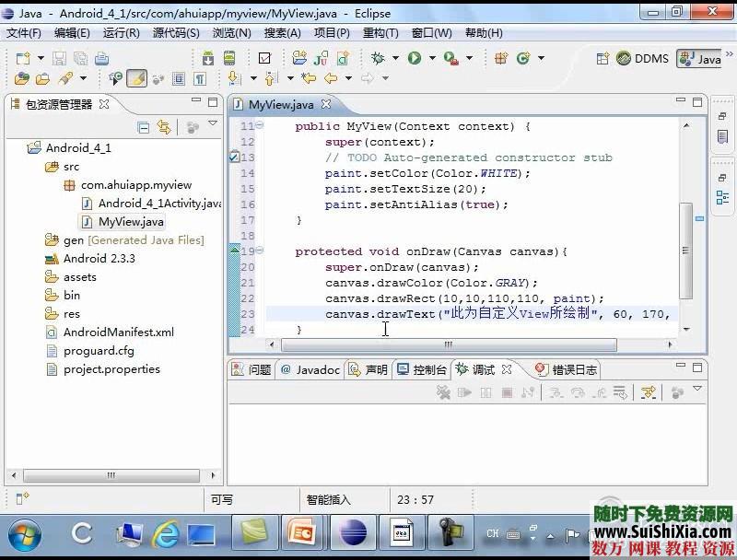737x560 pixels.
Task: Toggle Show Whitespace Characters pilcrow button
Action: tap(199, 79)
